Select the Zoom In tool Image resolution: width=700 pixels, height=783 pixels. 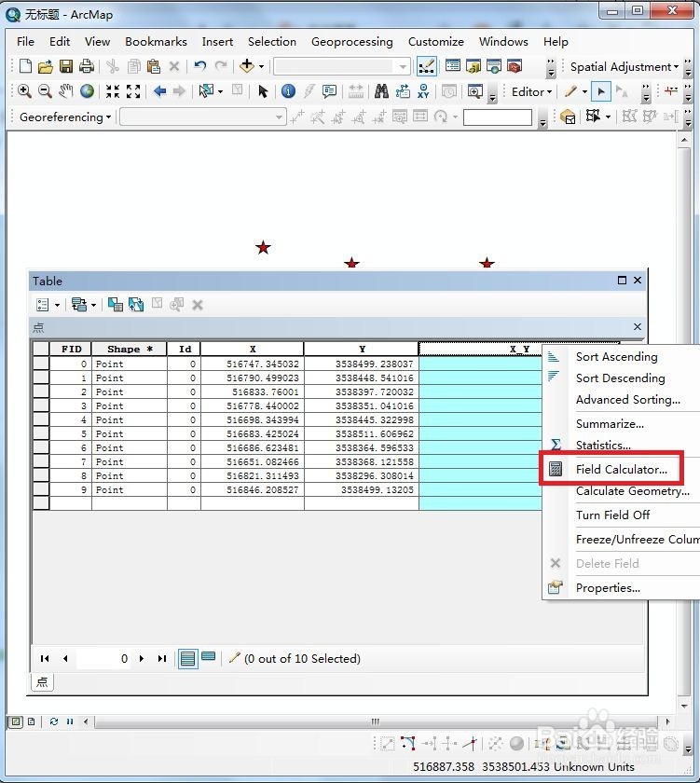(x=24, y=91)
